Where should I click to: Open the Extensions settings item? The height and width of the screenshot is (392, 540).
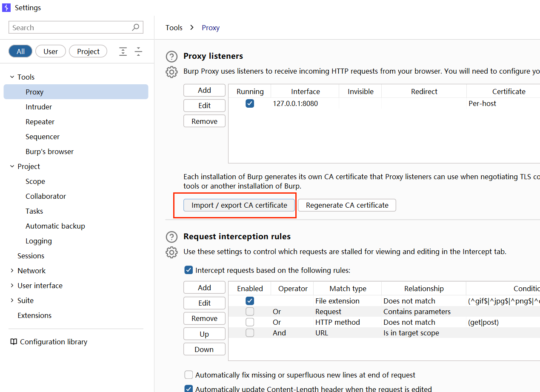click(x=34, y=315)
